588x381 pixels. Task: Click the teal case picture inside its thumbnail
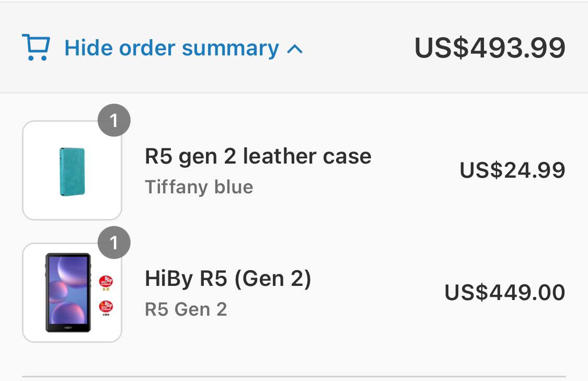coord(72,171)
